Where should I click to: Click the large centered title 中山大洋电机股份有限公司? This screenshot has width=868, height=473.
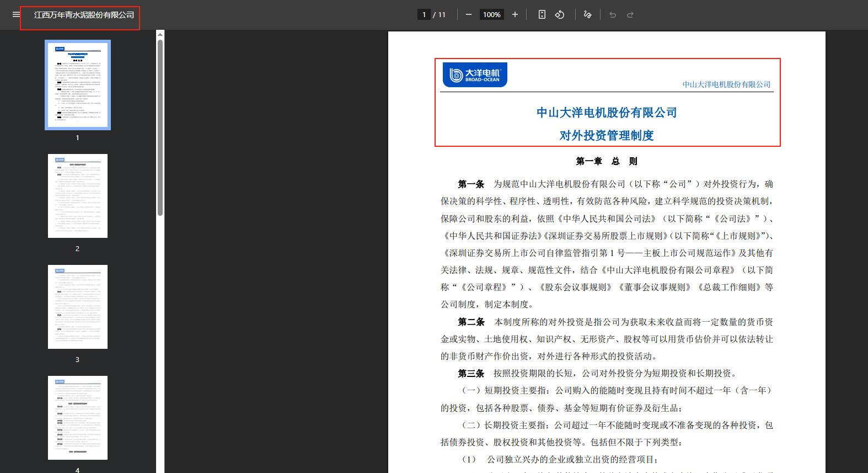tap(607, 113)
